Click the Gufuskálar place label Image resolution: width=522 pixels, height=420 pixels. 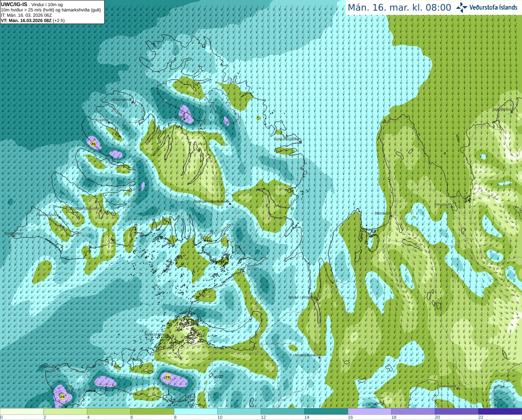pos(48,367)
